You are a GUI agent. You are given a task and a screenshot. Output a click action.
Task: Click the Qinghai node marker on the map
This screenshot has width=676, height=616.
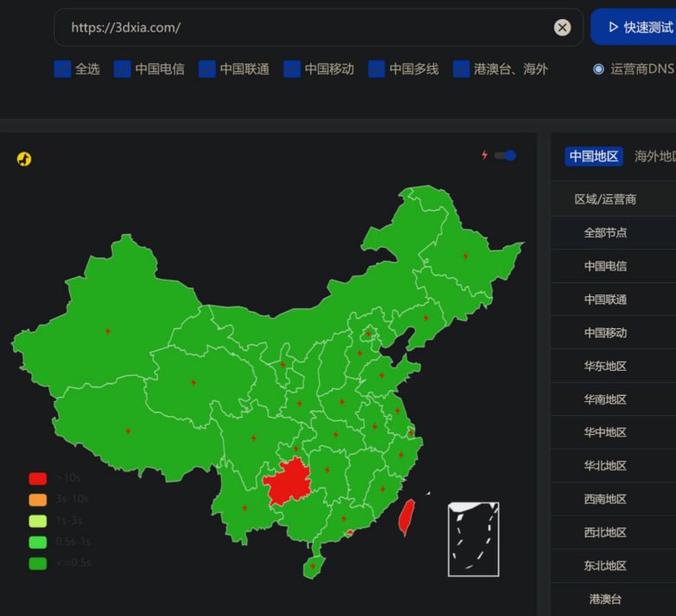click(x=193, y=382)
